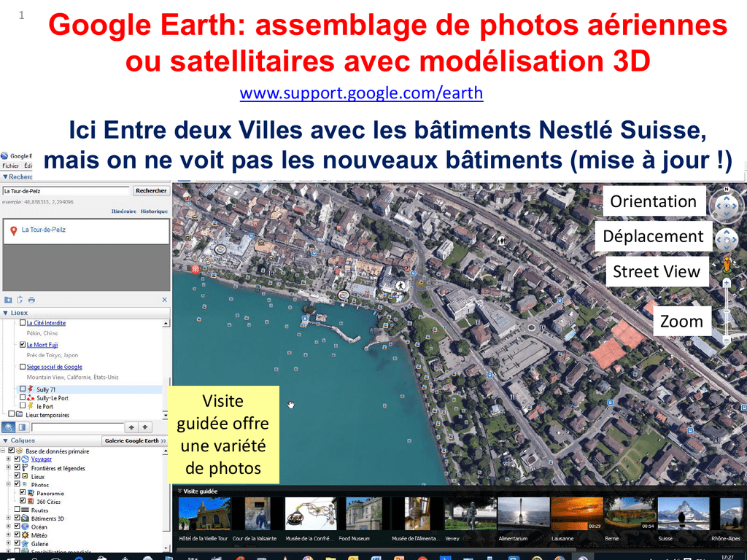The width and height of the screenshot is (747, 560).
Task: Open the Alimentarium tour thumbnail
Action: [523, 513]
